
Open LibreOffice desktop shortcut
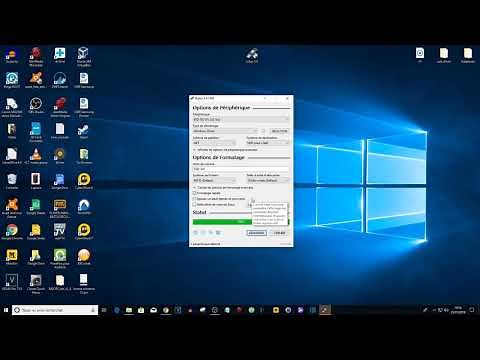coord(12,156)
